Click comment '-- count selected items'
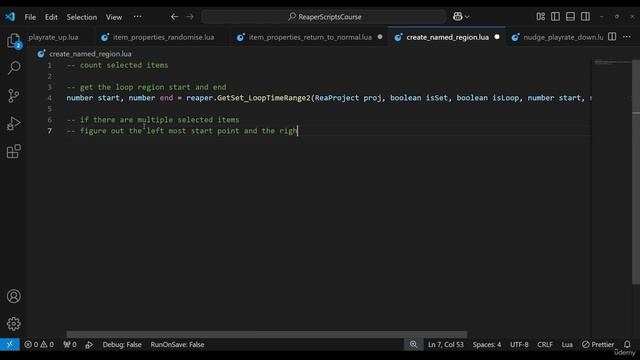This screenshot has height=360, width=640. coord(118,65)
